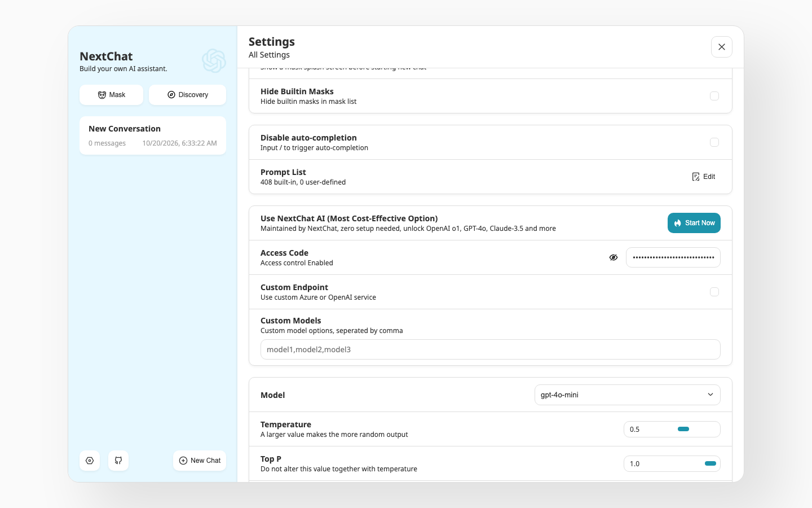Screen dimensions: 812x508
Task: Click the 'Use custom Azure or OpenAI service' text
Action: pos(318,297)
